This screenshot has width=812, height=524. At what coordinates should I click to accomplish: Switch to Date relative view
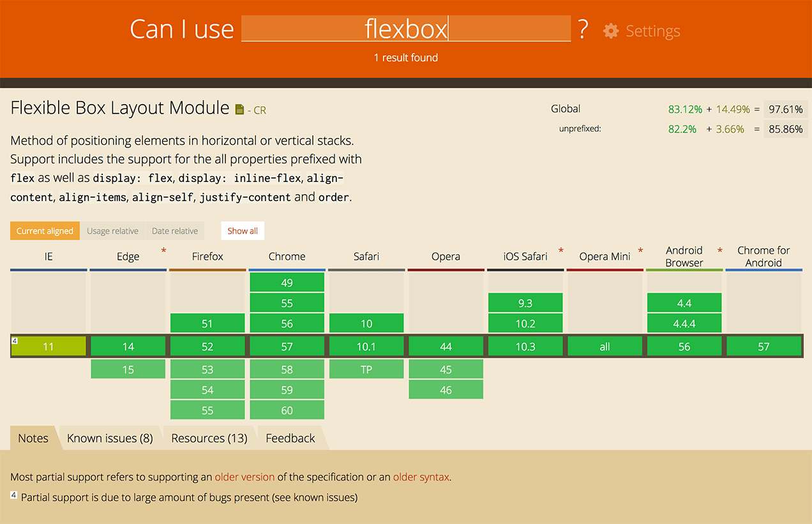(x=175, y=231)
